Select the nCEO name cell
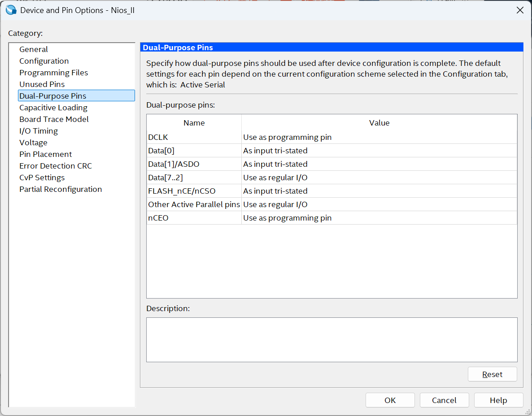The height and width of the screenshot is (416, 532). (194, 218)
